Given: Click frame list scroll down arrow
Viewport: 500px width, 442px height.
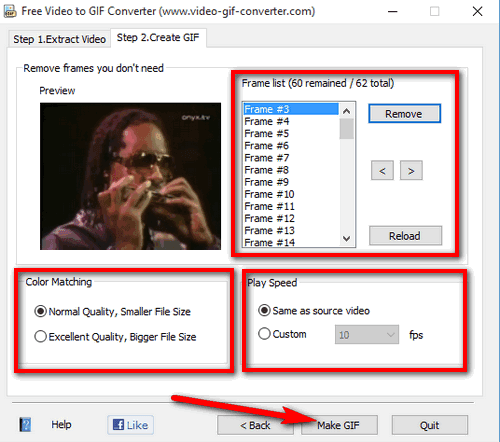Looking at the screenshot, I should (x=347, y=239).
